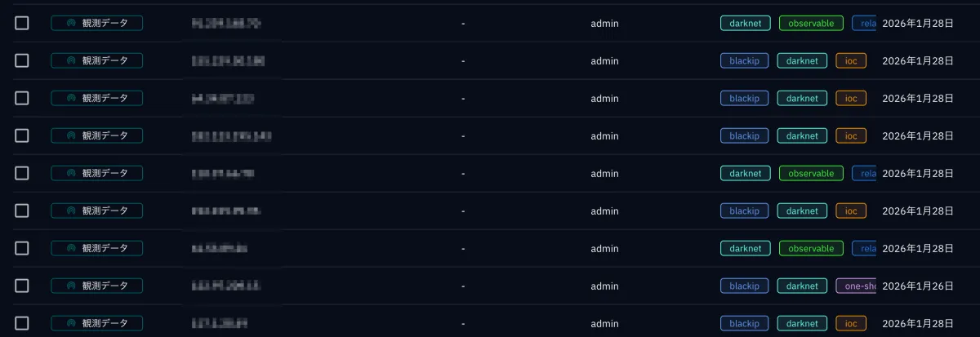Click the 観測データ icon in the third row
980x337 pixels.
(x=71, y=98)
